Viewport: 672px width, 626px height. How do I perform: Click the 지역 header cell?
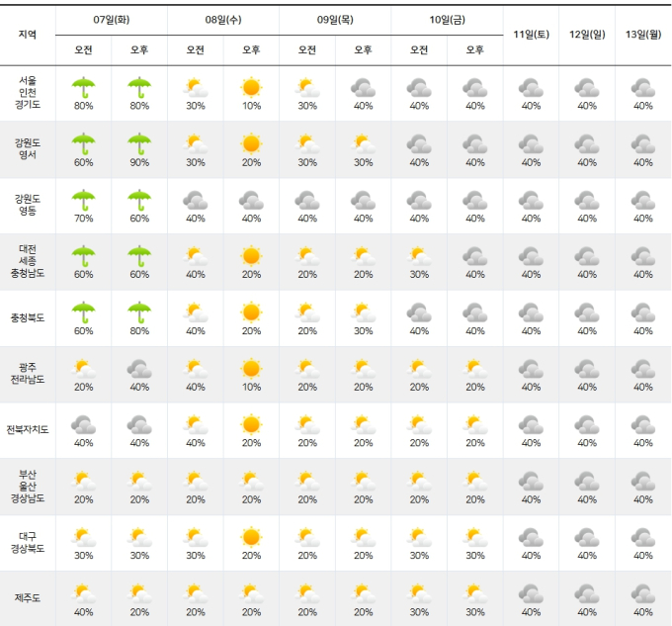pyautogui.click(x=28, y=35)
